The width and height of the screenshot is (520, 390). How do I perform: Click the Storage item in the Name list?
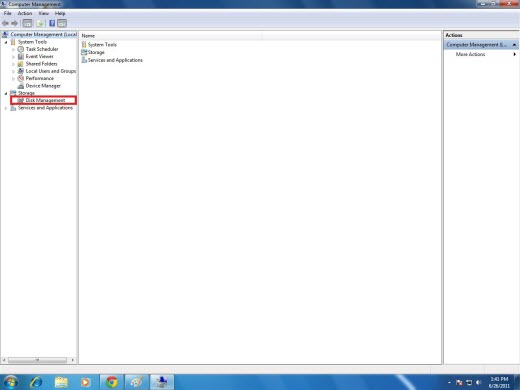point(96,52)
